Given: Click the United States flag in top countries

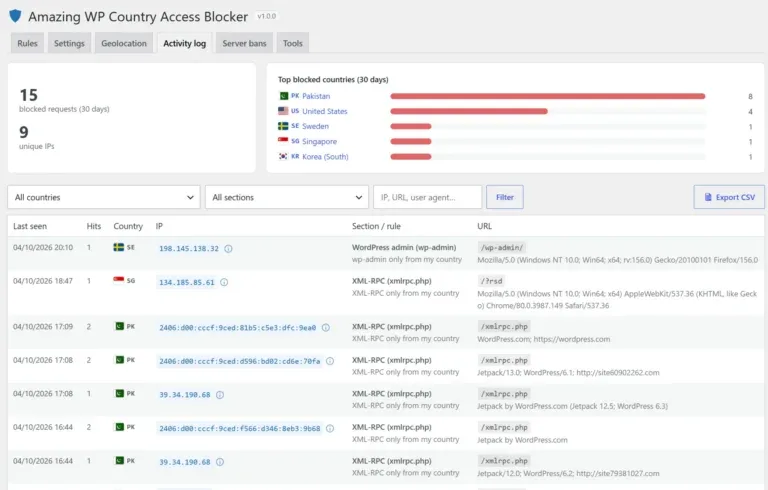Looking at the screenshot, I should pyautogui.click(x=283, y=111).
